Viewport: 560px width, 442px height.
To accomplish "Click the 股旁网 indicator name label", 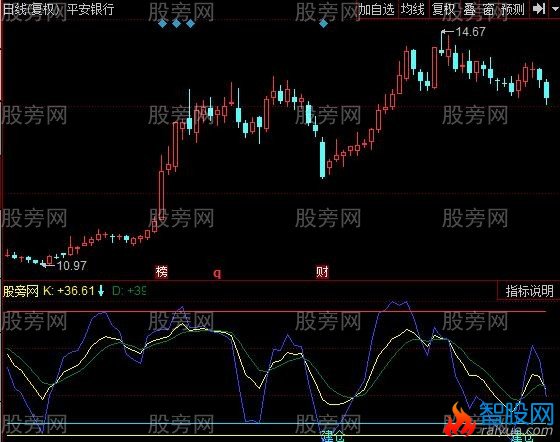I will coord(21,291).
